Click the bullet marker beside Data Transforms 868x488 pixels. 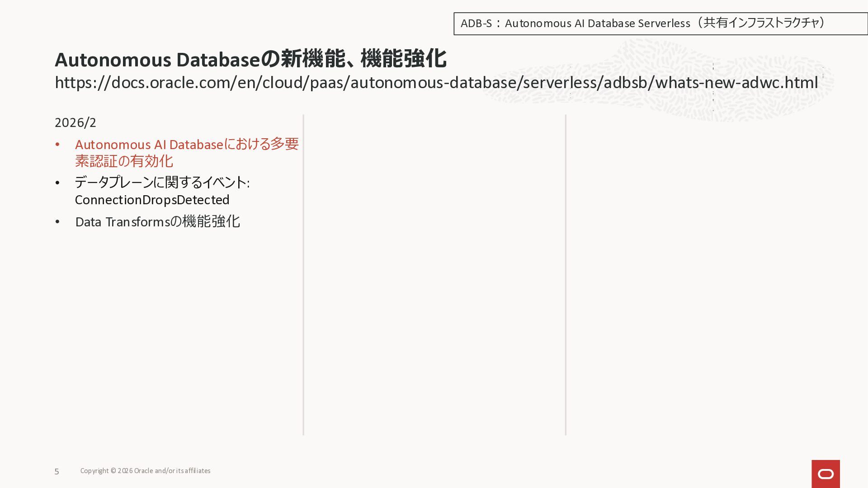(x=57, y=222)
